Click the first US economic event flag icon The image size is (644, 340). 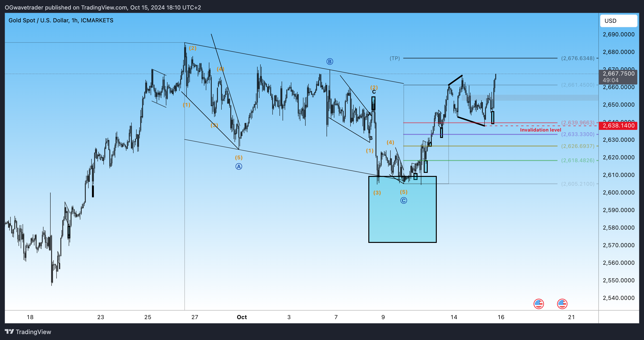point(538,304)
